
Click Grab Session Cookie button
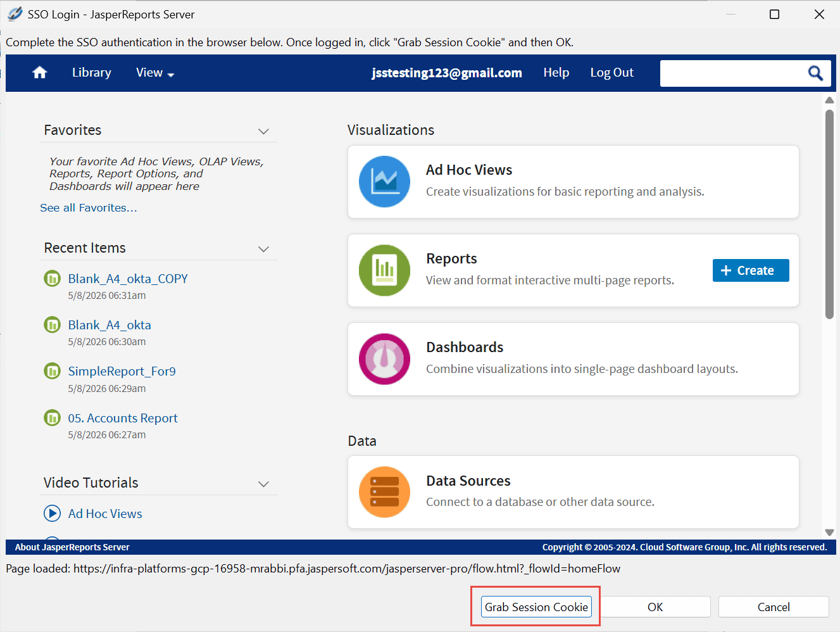click(536, 607)
